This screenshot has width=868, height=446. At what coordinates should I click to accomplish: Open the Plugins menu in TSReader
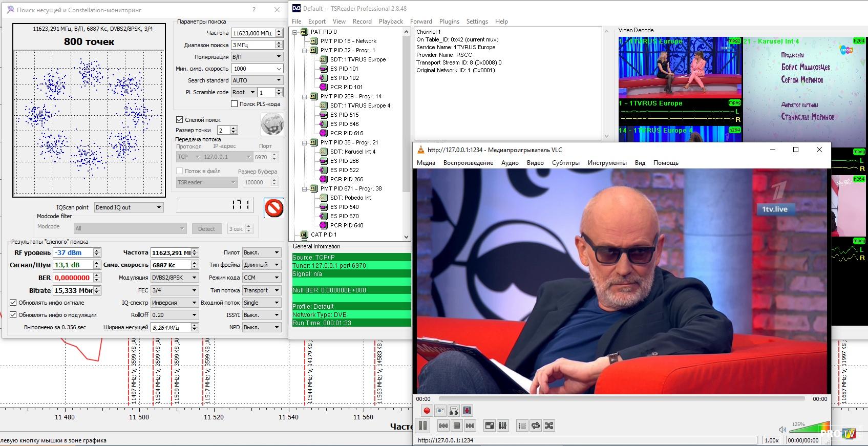pyautogui.click(x=449, y=22)
